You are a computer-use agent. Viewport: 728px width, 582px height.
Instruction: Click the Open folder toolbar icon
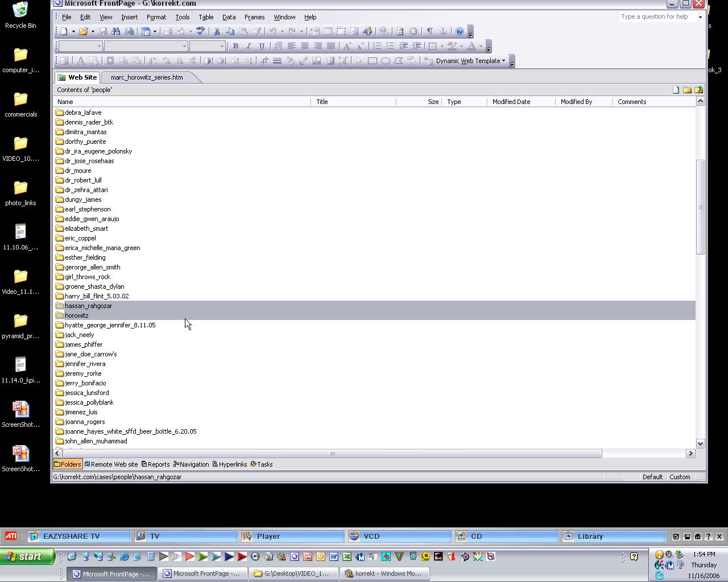click(x=84, y=31)
